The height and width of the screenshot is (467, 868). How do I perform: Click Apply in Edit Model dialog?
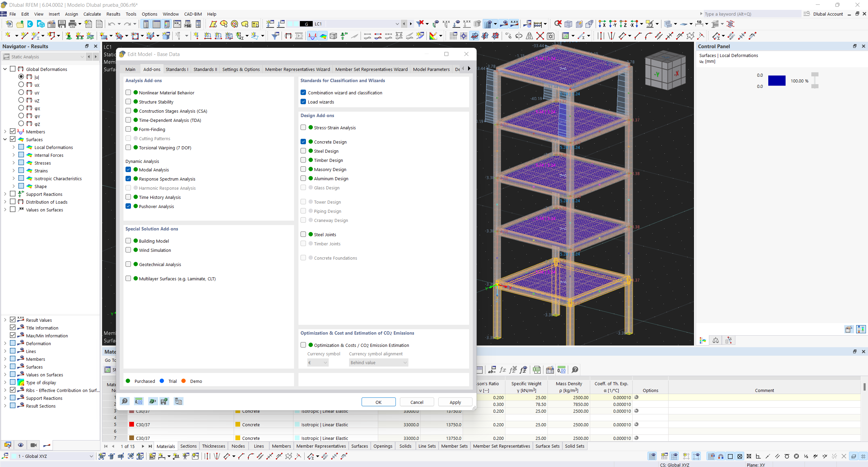point(455,402)
